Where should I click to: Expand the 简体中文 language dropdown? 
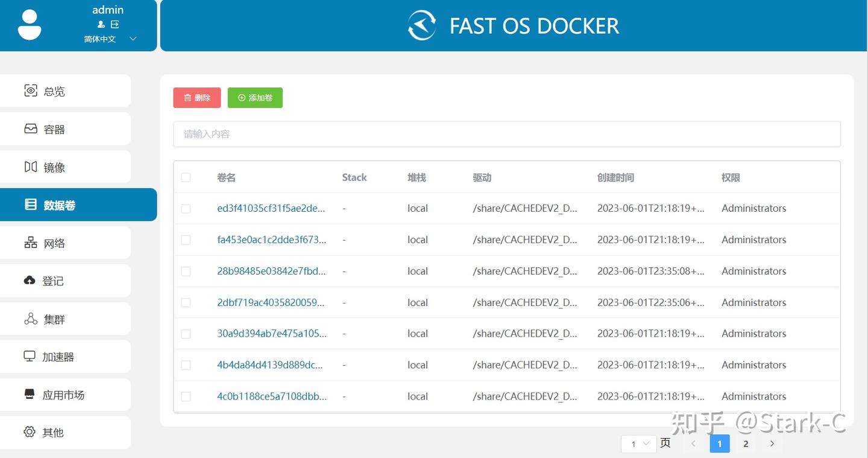108,39
